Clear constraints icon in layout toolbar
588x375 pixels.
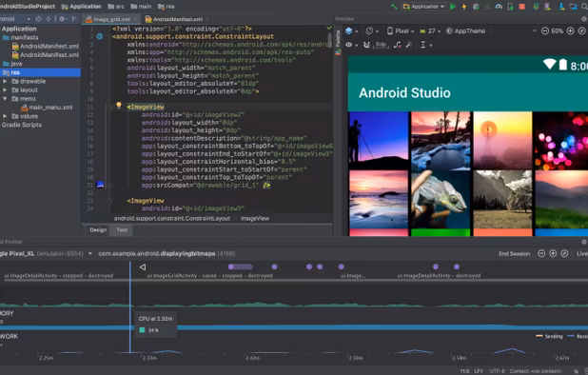398,45
